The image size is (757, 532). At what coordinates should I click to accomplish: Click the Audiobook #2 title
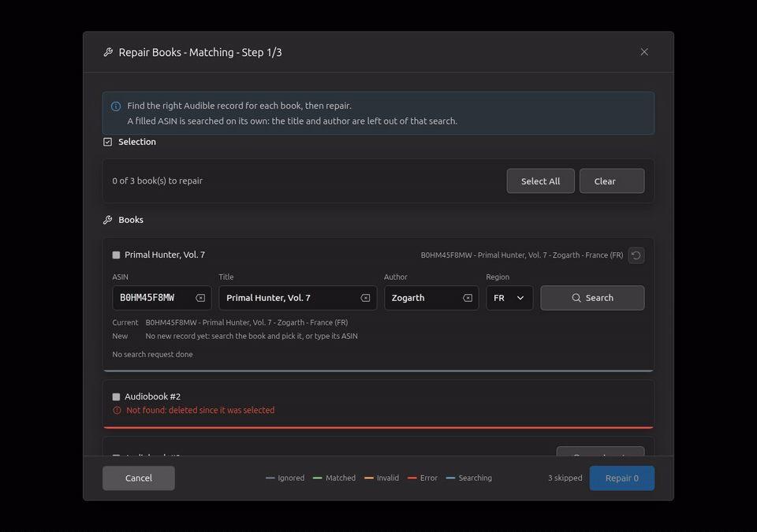pos(152,396)
